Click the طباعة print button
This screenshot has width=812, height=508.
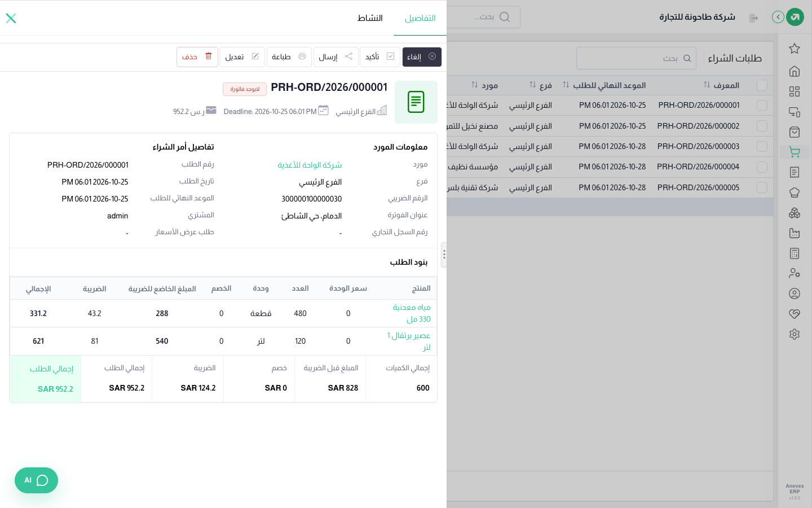pyautogui.click(x=289, y=57)
